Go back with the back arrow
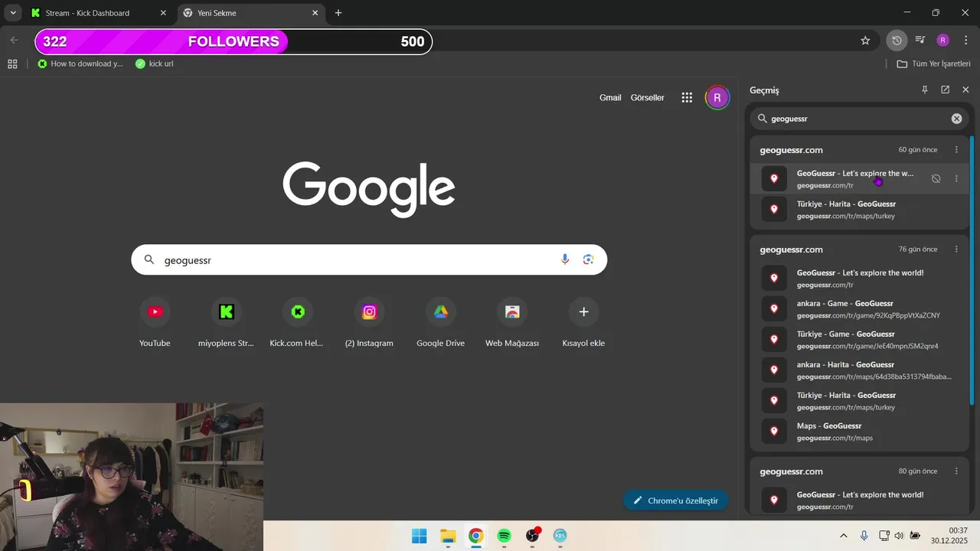 point(14,41)
